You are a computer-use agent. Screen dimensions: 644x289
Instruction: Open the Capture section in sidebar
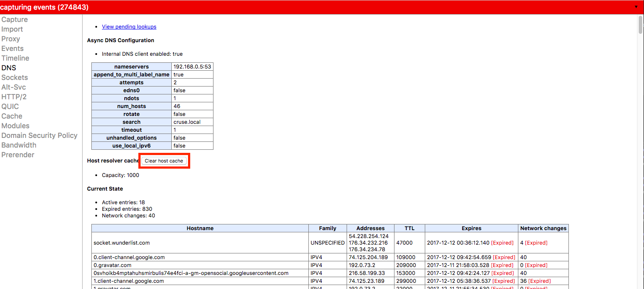[x=14, y=19]
